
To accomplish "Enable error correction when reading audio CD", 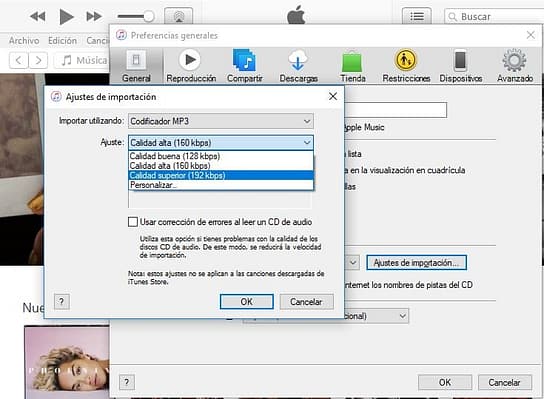I will pos(133,222).
